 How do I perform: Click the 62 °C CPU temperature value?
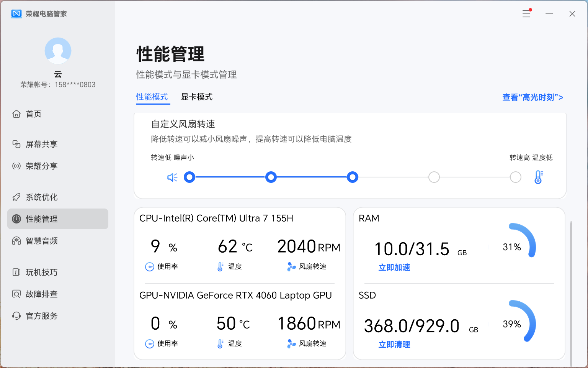pyautogui.click(x=235, y=246)
